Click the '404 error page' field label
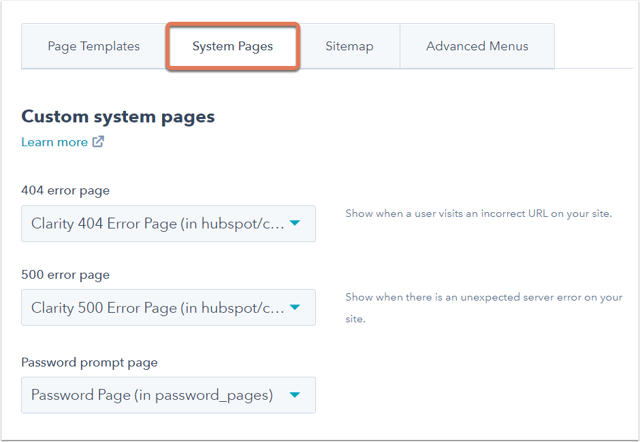This screenshot has width=640, height=442. [x=65, y=191]
